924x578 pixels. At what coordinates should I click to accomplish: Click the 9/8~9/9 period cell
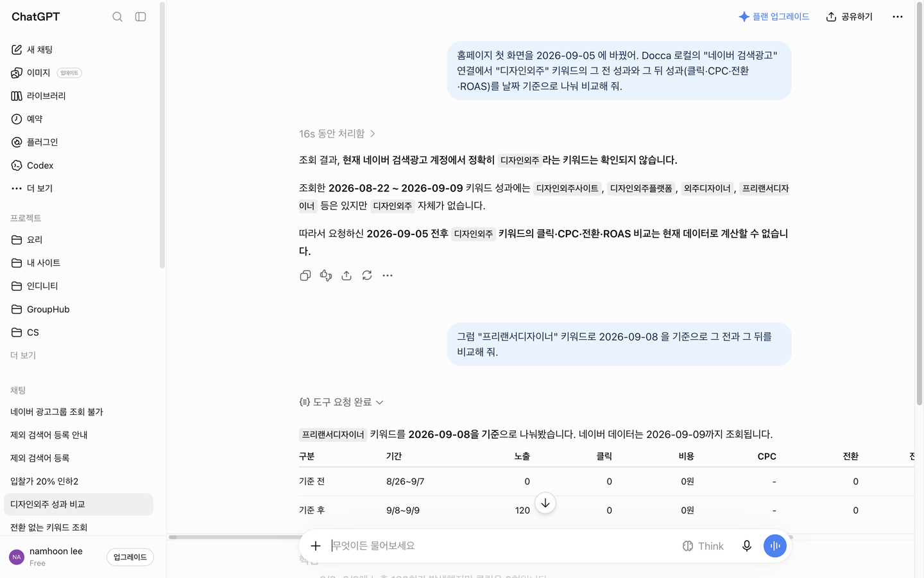point(403,511)
